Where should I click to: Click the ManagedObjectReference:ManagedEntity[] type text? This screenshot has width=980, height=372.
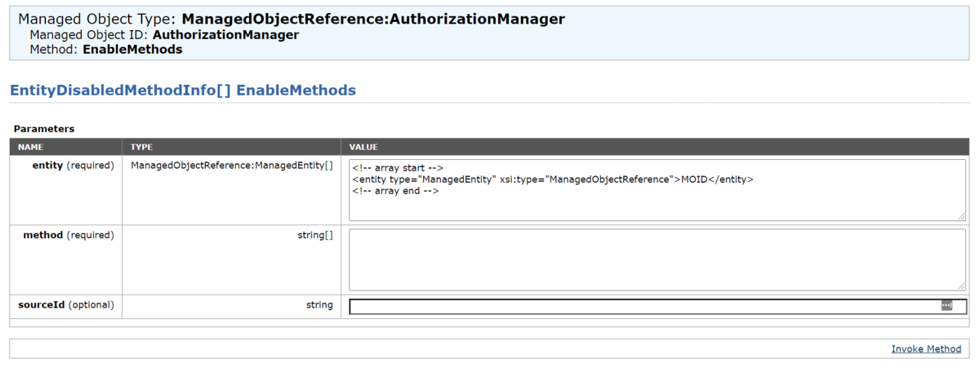pos(232,166)
